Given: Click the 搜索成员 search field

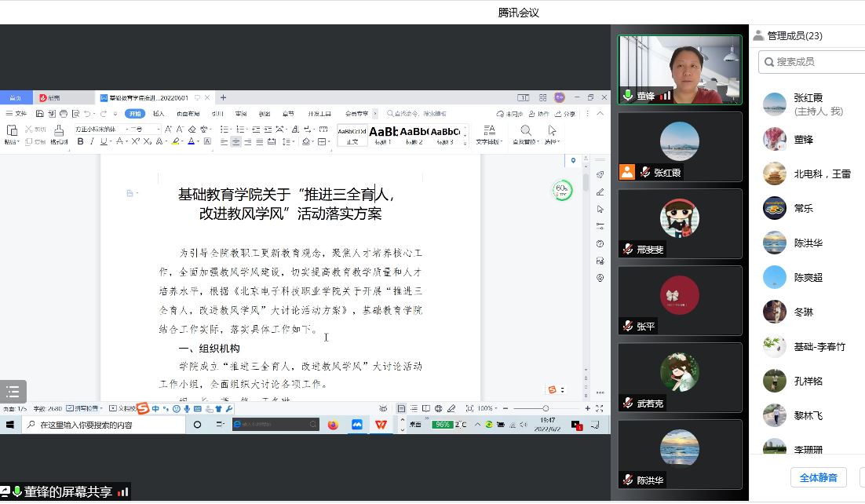Looking at the screenshot, I should pos(814,62).
